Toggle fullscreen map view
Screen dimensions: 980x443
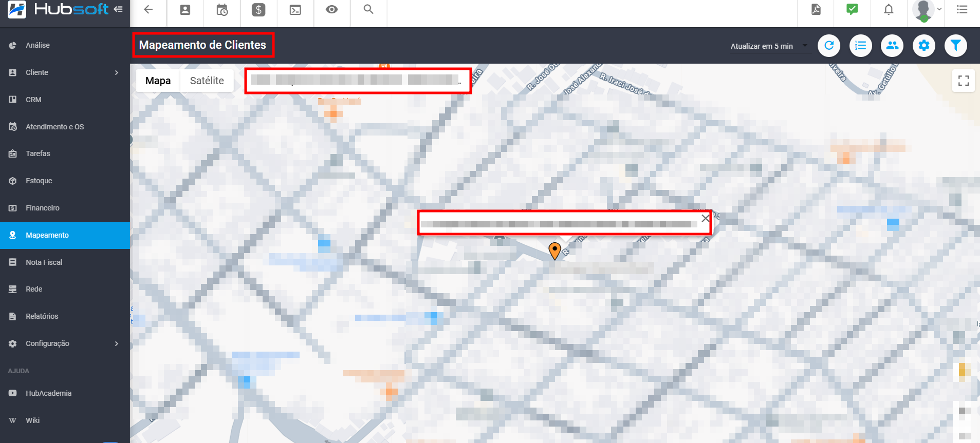(x=964, y=81)
